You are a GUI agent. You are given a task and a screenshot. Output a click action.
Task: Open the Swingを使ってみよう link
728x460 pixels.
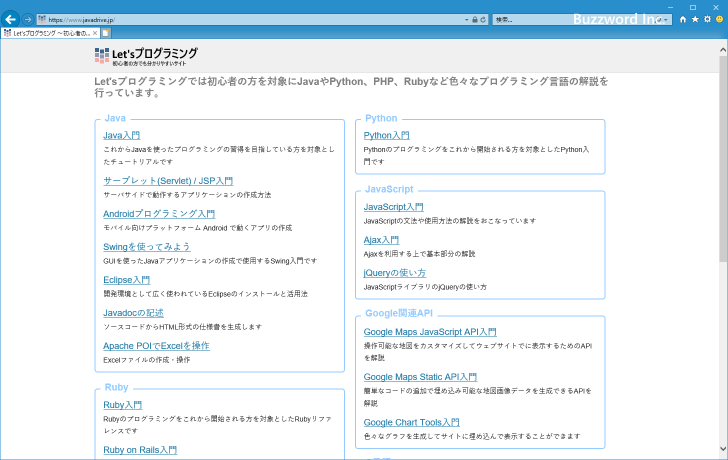(x=147, y=247)
